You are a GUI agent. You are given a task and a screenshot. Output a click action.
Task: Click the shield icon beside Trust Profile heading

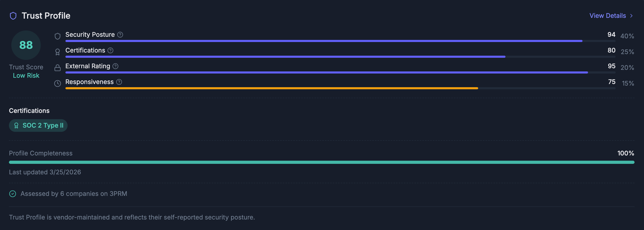tap(13, 16)
